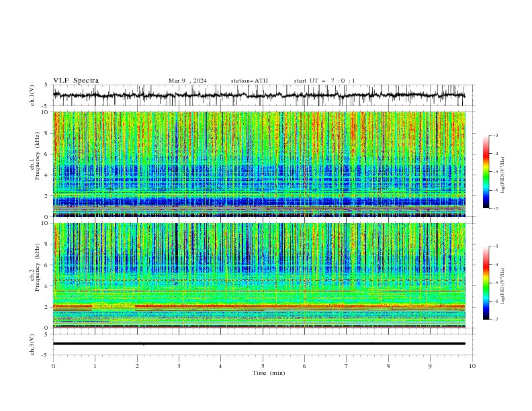Click the "5" tick on the time axis
The image size is (532, 411).
coord(263,366)
